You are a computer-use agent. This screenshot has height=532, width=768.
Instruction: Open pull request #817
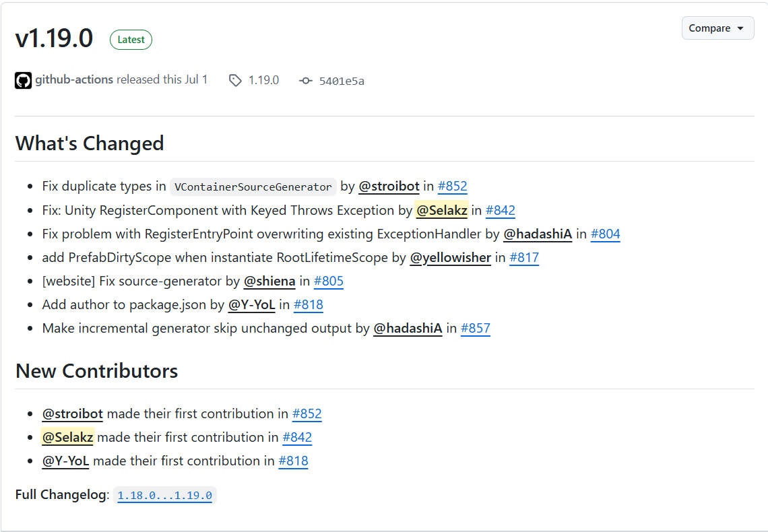pyautogui.click(x=524, y=258)
